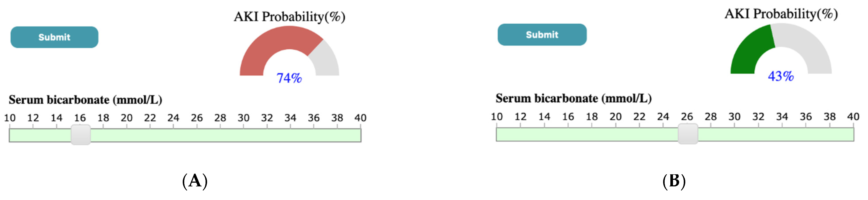The height and width of the screenshot is (200, 868).
Task: Click the 74% probability value
Action: (289, 78)
